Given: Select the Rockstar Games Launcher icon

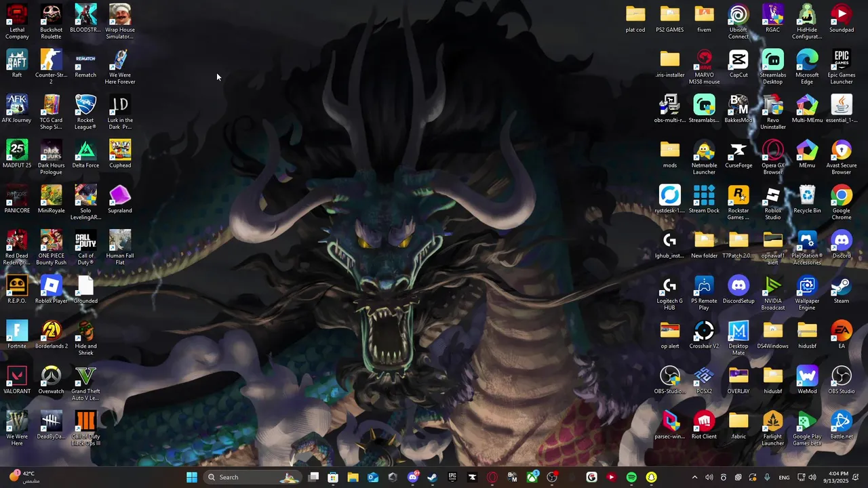Looking at the screenshot, I should pos(738,202).
